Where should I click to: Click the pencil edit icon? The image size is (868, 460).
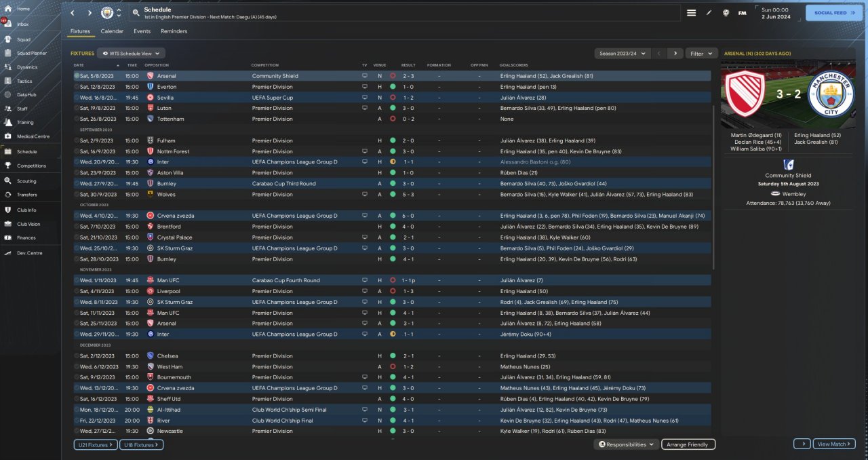point(709,13)
